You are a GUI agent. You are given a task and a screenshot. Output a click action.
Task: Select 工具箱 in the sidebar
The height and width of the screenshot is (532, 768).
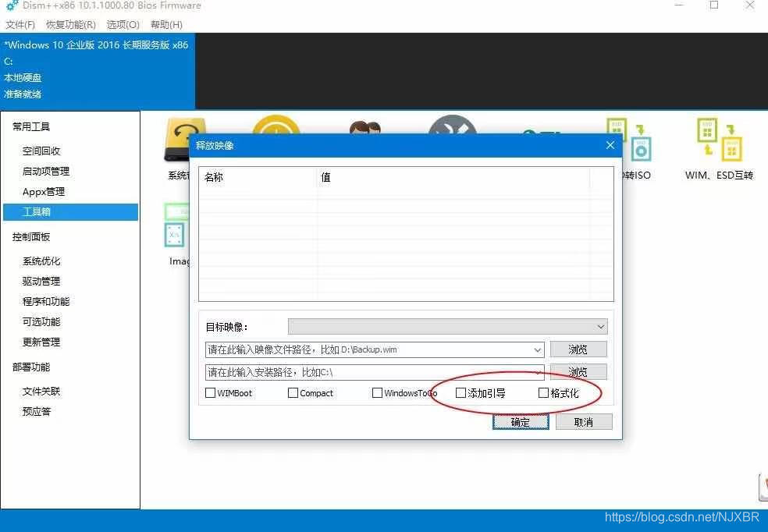tap(70, 212)
